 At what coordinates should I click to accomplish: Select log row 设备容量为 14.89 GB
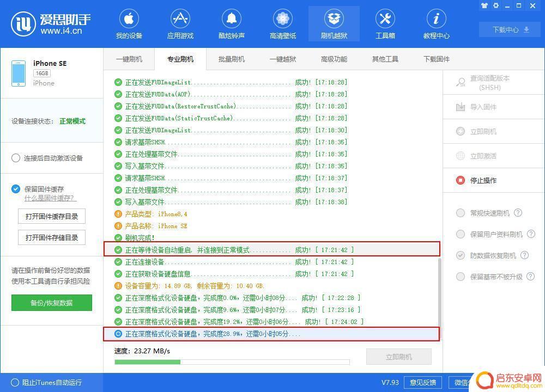pos(272,286)
